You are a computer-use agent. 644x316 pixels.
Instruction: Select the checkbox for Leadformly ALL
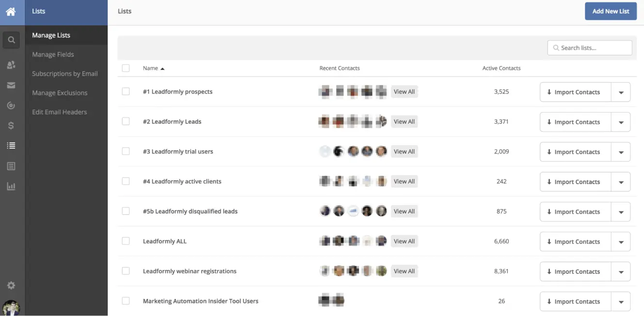(126, 241)
